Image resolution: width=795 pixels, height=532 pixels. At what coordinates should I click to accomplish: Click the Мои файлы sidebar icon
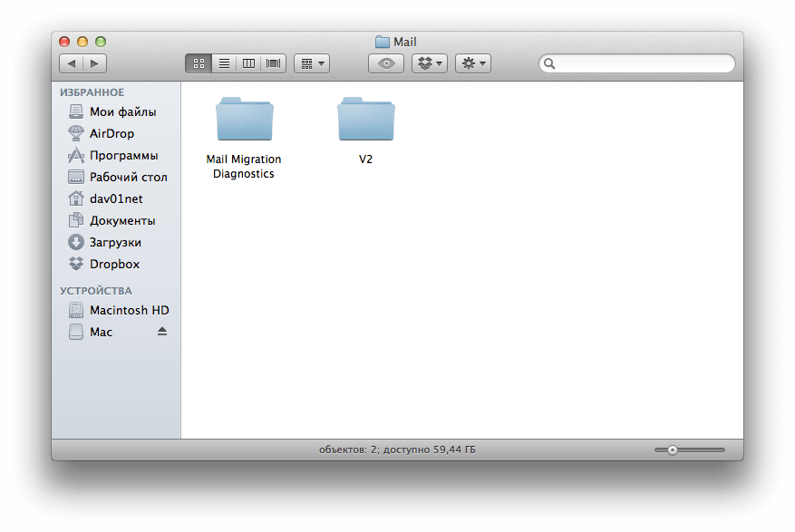tap(76, 111)
